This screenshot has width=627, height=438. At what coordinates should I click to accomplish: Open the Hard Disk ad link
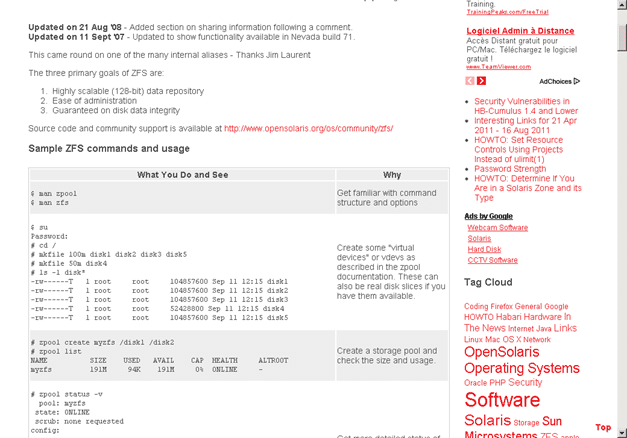click(484, 249)
